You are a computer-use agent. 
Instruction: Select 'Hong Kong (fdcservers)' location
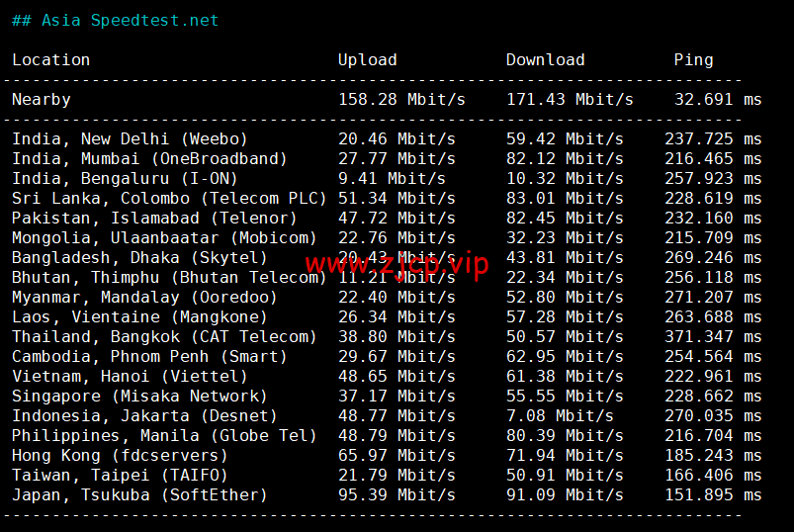click(120, 455)
